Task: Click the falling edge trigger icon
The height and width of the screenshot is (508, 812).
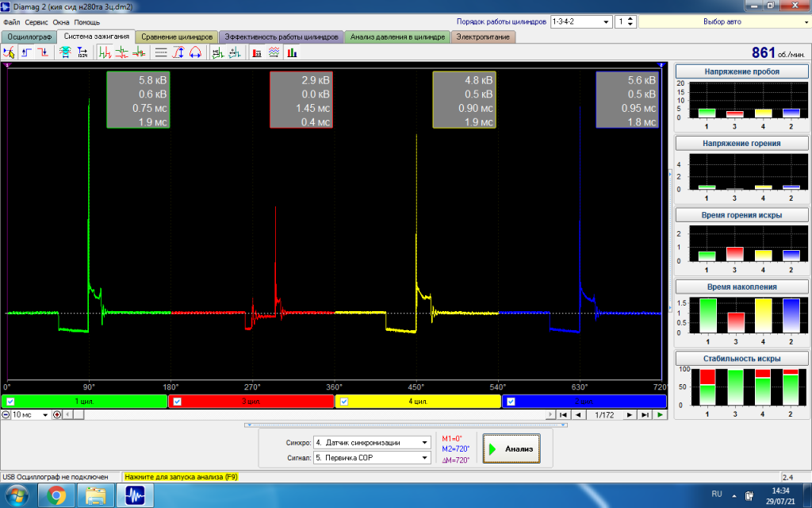Action: (44, 52)
